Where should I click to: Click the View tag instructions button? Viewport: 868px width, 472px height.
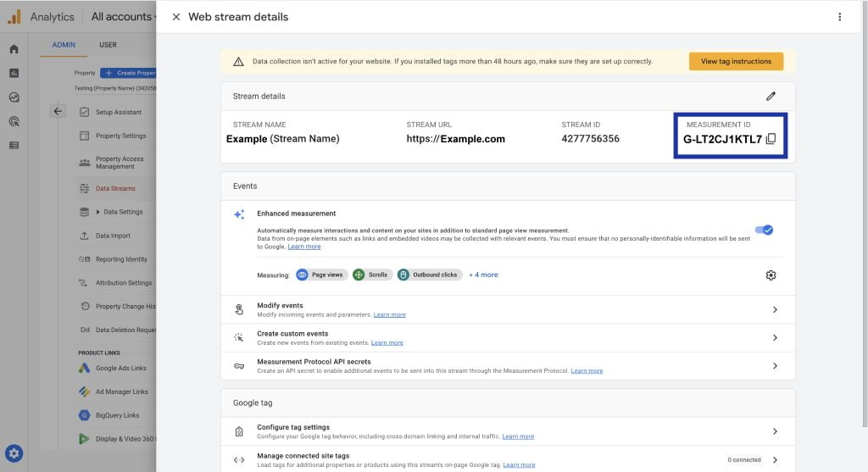(736, 61)
